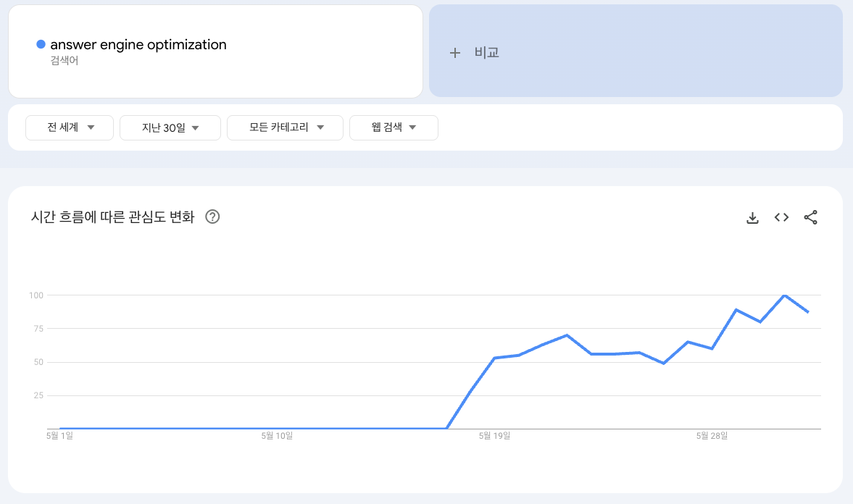The width and height of the screenshot is (853, 504).
Task: Click the 5월 1일 date axis label
Action: pos(59,436)
